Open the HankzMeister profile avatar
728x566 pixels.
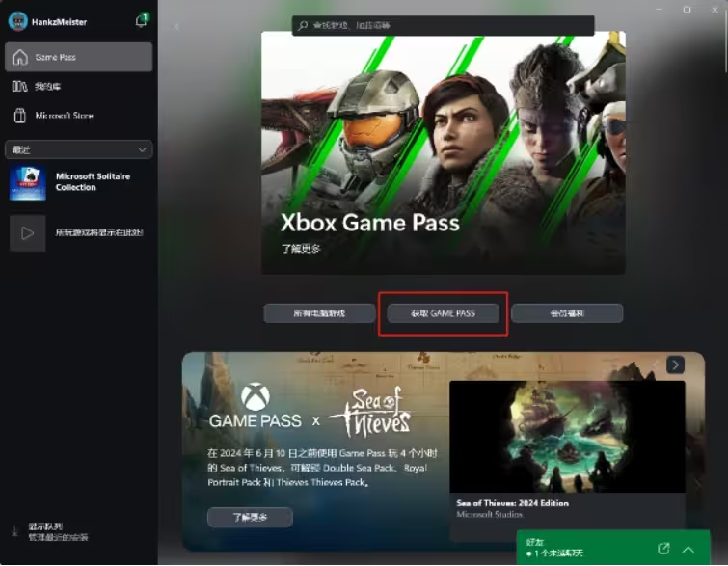pyautogui.click(x=18, y=21)
